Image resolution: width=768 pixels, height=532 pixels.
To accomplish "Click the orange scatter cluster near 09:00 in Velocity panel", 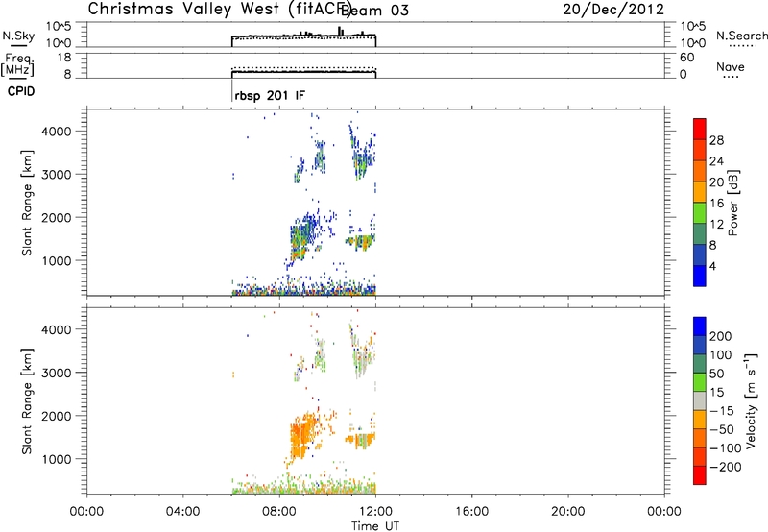I will [303, 436].
